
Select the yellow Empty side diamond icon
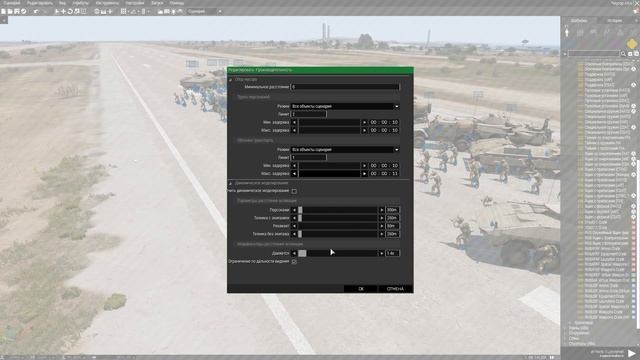[x=631, y=43]
